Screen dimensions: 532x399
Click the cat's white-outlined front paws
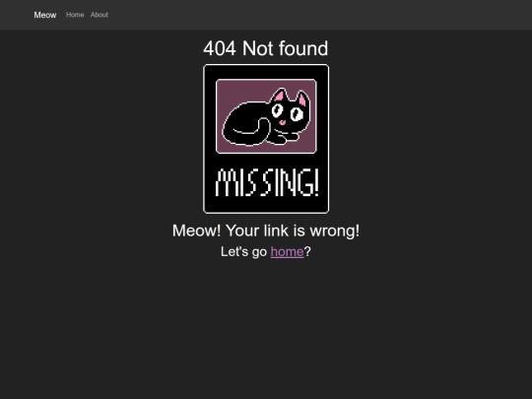[283, 138]
